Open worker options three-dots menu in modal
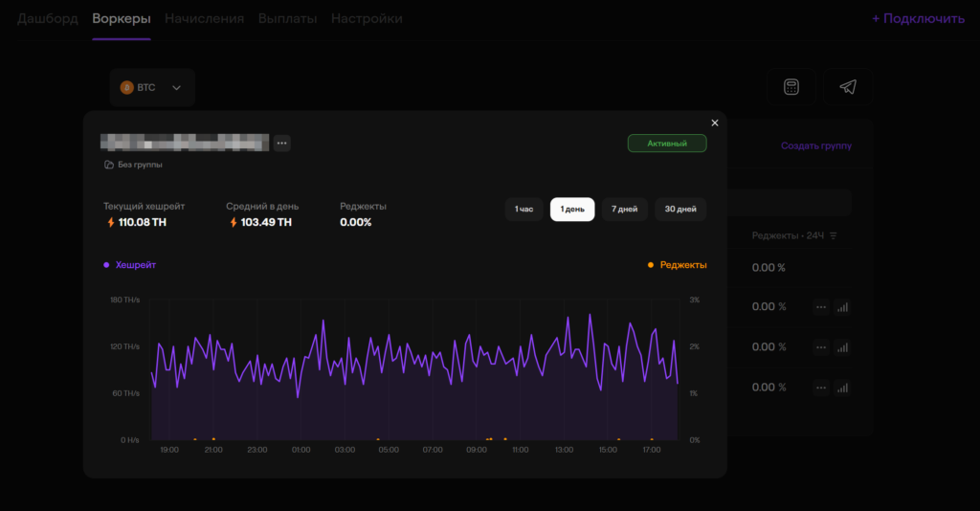The image size is (980, 511). click(281, 144)
